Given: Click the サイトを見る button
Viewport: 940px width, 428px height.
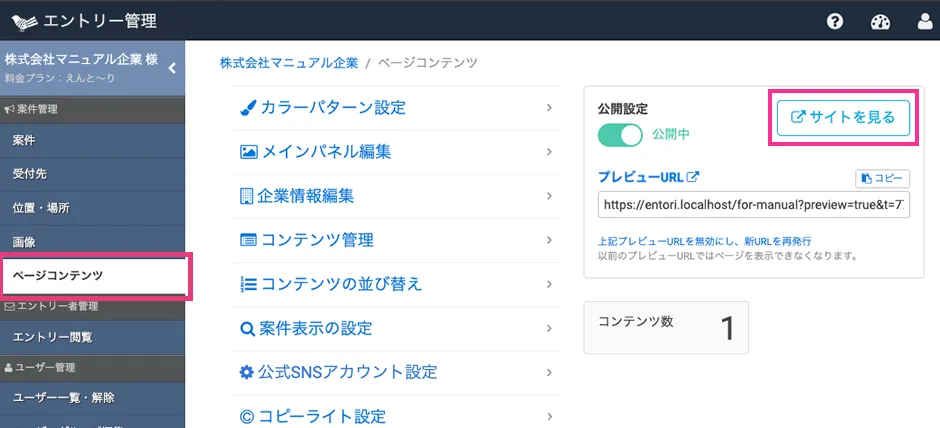Looking at the screenshot, I should (843, 117).
